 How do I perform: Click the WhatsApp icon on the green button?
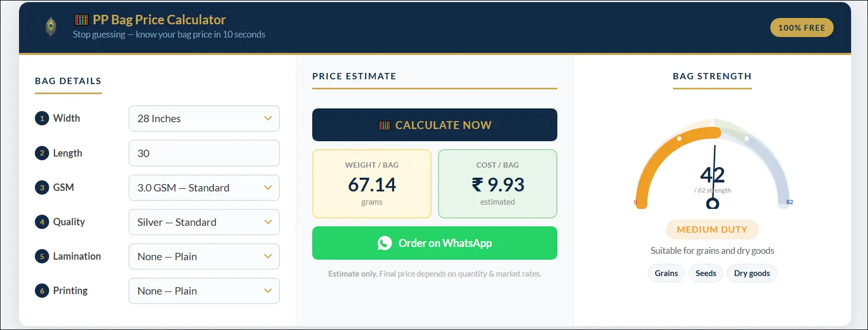coord(385,243)
